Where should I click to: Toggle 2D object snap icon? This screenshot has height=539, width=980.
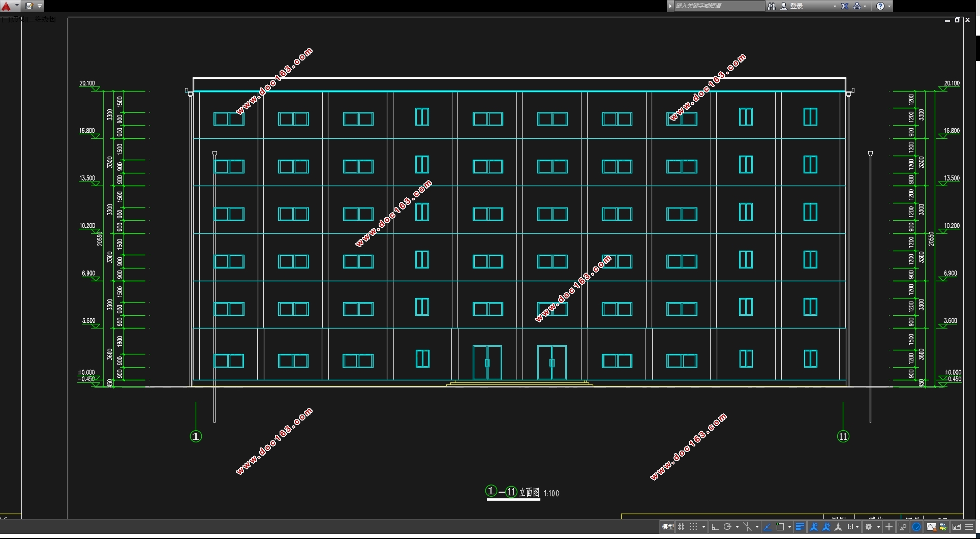[x=780, y=527]
